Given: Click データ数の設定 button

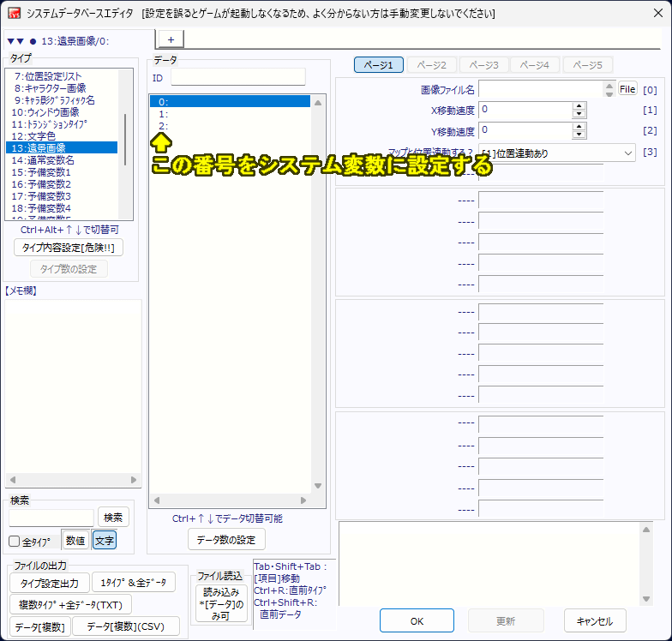Looking at the screenshot, I should (x=226, y=539).
